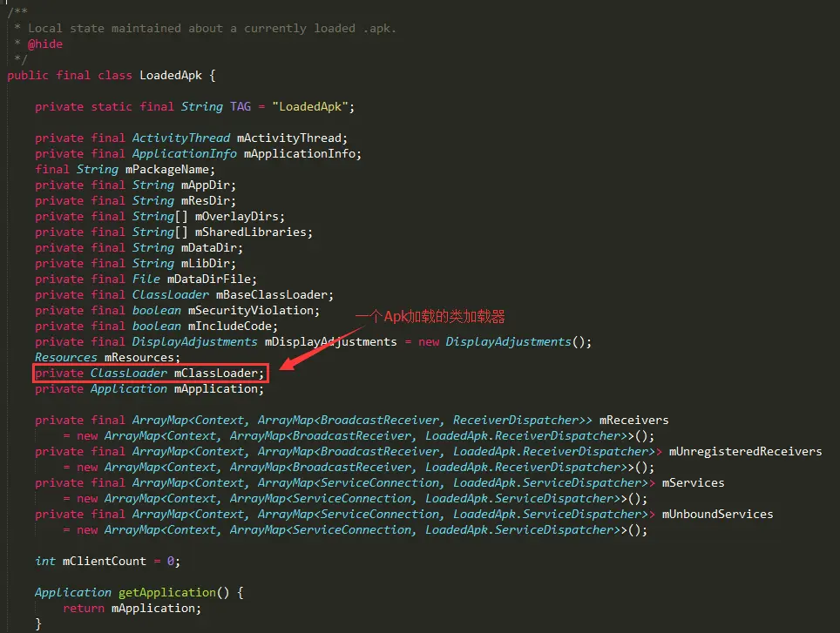Place cursor on mActivityThread field
The width and height of the screenshot is (840, 633).
[x=288, y=138]
